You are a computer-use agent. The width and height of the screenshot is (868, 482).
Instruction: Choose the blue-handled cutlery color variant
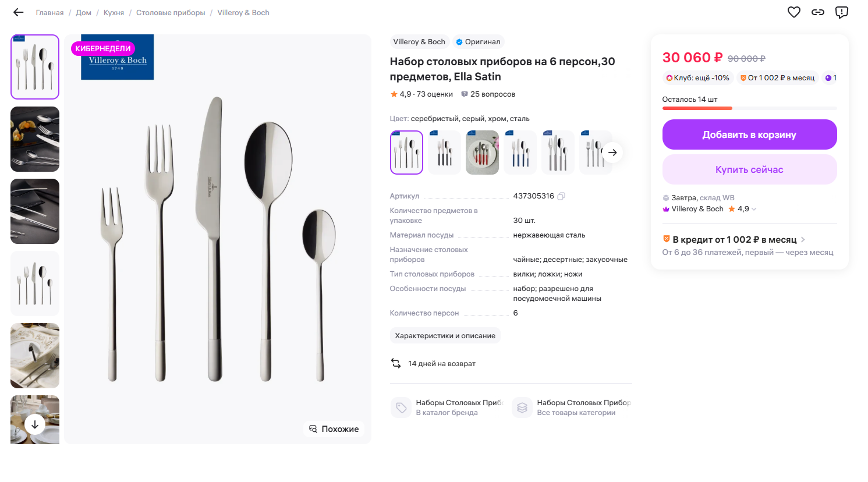click(520, 153)
